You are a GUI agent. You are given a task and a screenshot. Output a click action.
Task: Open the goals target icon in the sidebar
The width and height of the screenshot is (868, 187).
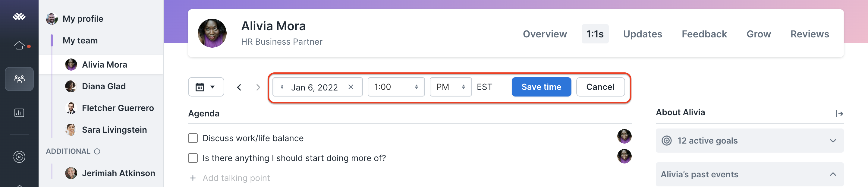point(19,157)
